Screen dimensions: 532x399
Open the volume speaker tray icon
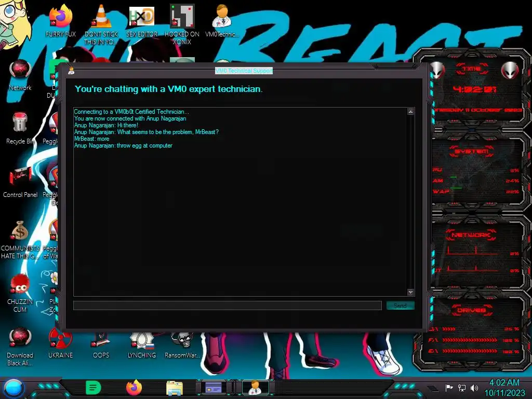point(474,388)
